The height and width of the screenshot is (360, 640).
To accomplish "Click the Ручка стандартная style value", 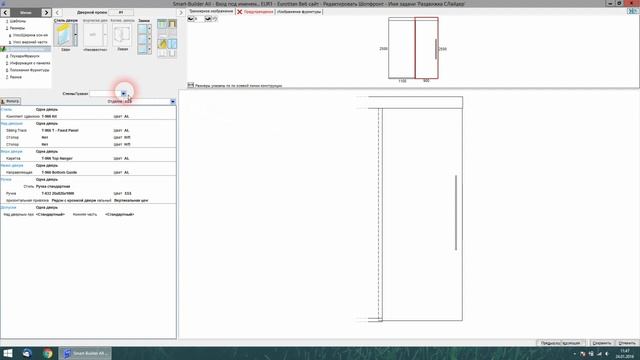I will (53, 187).
